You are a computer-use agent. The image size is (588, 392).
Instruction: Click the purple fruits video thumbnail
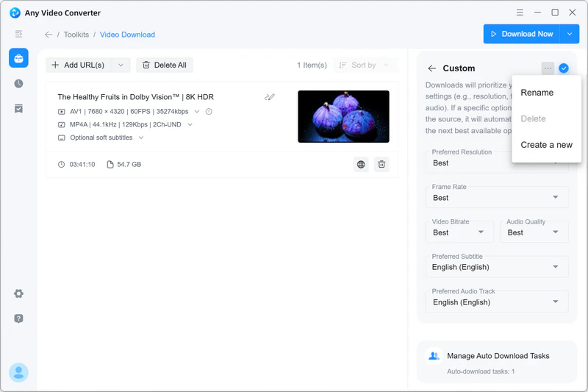click(x=343, y=116)
